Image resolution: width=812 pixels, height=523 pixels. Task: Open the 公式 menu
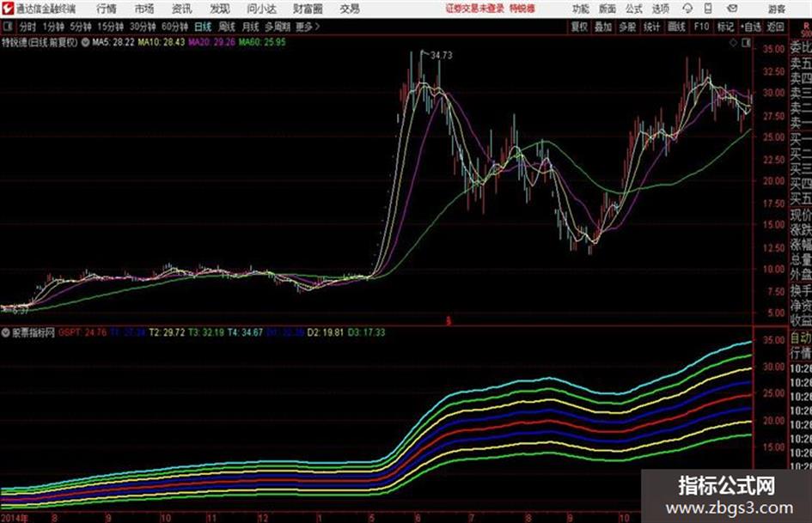point(634,9)
